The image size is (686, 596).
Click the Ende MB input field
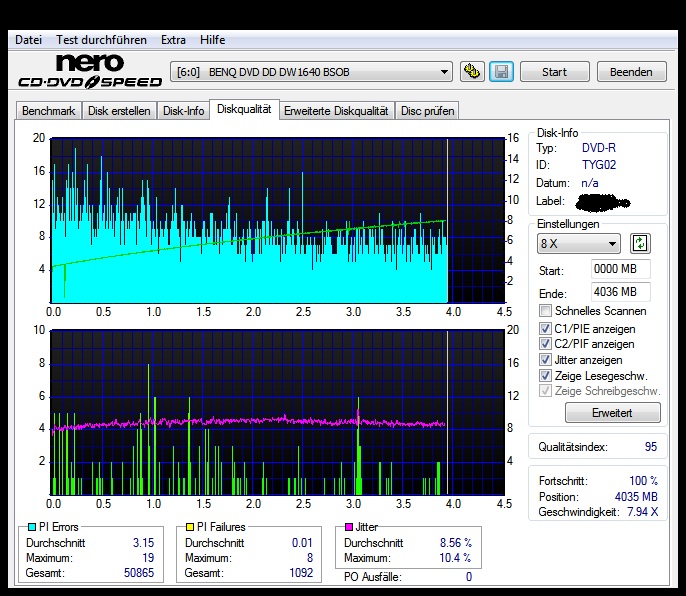(620, 292)
